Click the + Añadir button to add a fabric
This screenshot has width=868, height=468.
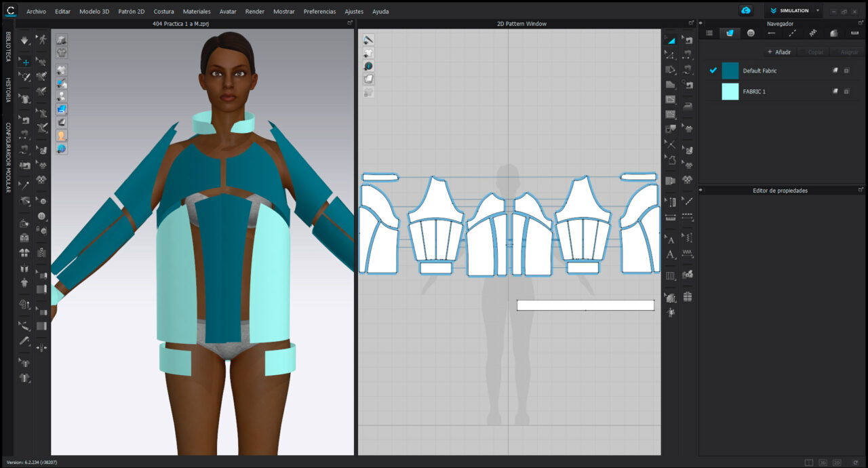point(778,52)
